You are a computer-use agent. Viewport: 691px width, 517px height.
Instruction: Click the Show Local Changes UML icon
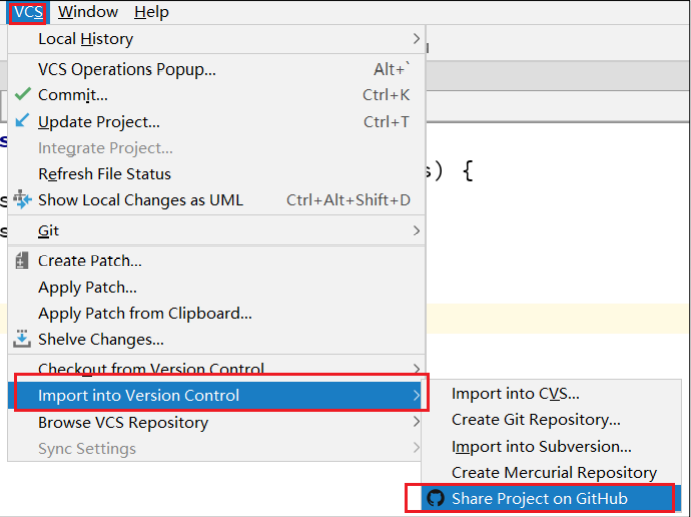[22, 199]
